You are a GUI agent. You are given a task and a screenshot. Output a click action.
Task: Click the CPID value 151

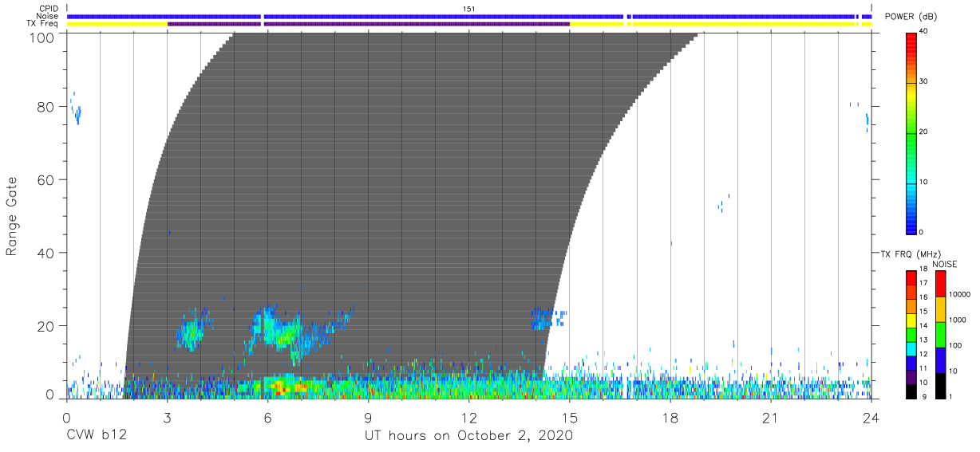(468, 9)
